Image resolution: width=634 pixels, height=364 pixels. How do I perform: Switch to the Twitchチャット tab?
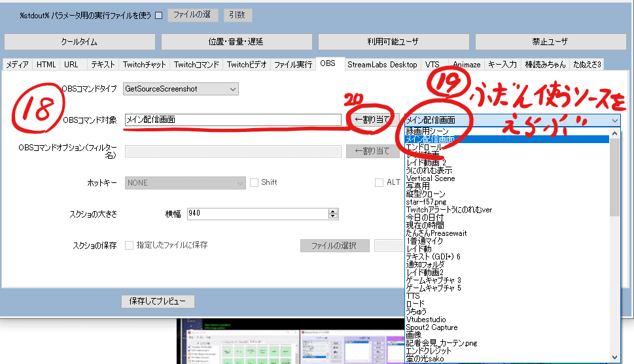coord(145,64)
